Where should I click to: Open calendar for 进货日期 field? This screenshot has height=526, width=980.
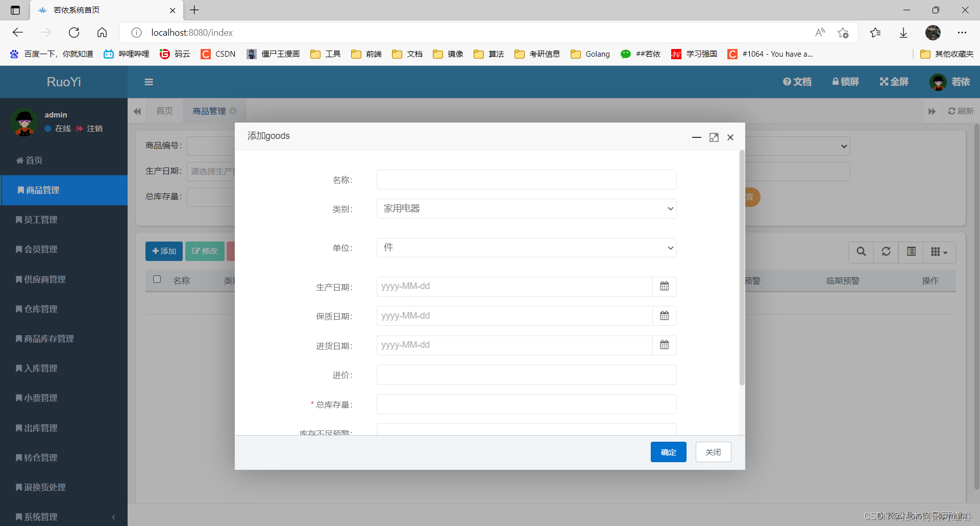click(665, 345)
